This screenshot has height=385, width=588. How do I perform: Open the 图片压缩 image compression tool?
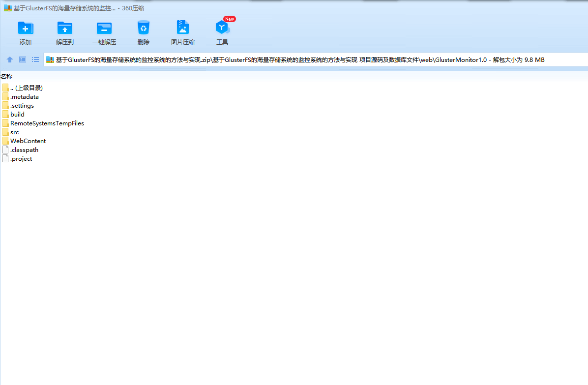point(182,28)
